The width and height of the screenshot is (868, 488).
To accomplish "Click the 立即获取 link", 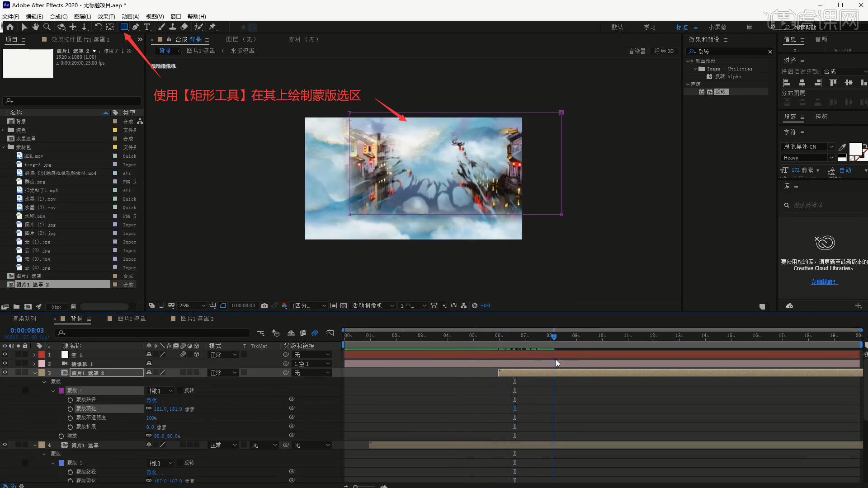I will coord(824,282).
